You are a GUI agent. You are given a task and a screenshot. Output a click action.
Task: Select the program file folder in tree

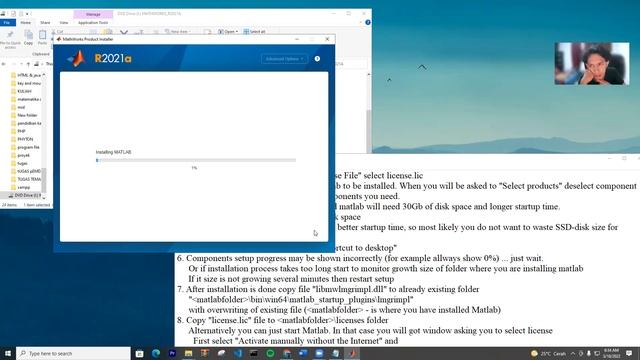coord(25,147)
